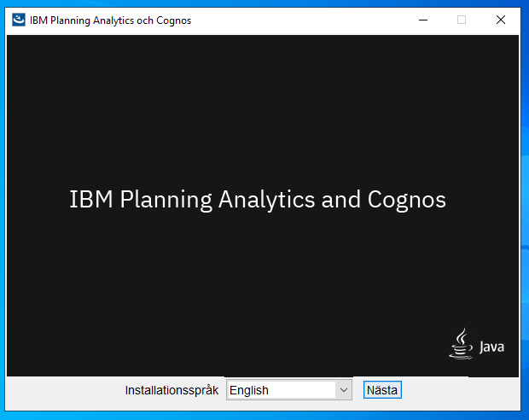Close the IBM Planning Analytics installer window
Image resolution: width=529 pixels, height=420 pixels.
(501, 20)
